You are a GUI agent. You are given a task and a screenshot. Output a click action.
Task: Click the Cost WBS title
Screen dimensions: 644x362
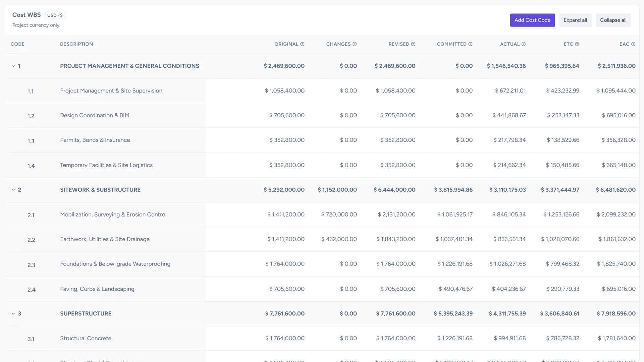[x=26, y=15]
